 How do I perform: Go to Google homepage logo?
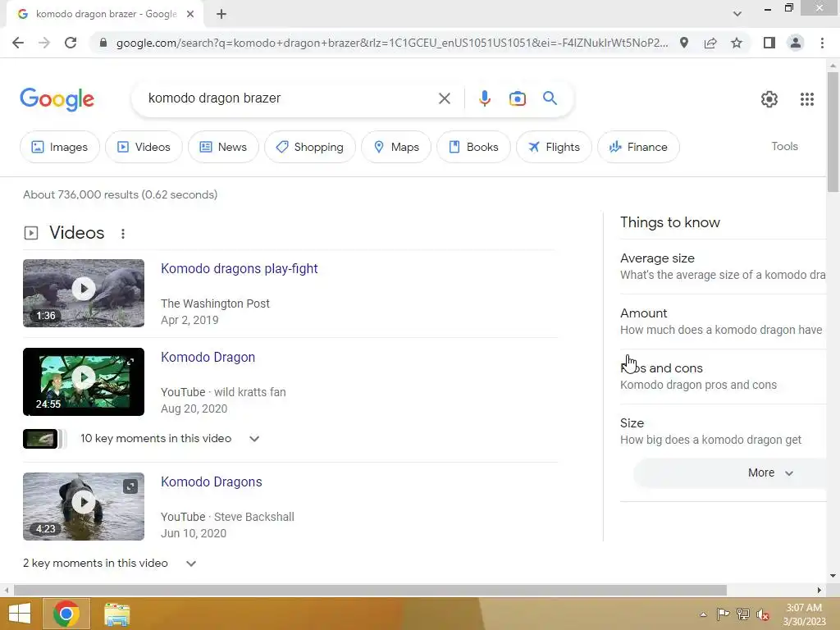pos(57,99)
